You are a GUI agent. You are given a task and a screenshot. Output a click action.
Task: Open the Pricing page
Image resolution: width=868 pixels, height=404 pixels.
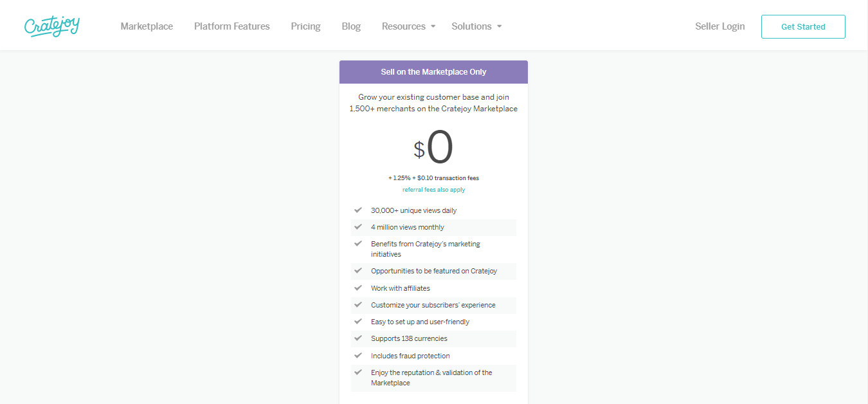tap(305, 26)
